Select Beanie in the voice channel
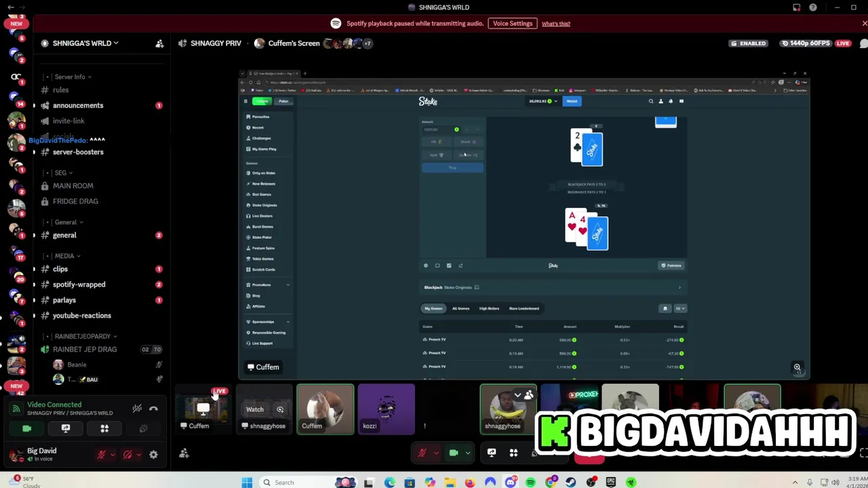The image size is (868, 488). tap(77, 365)
